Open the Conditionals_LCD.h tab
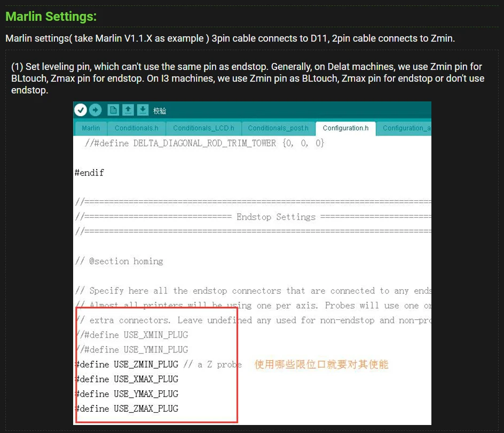504x433 pixels. (x=203, y=128)
